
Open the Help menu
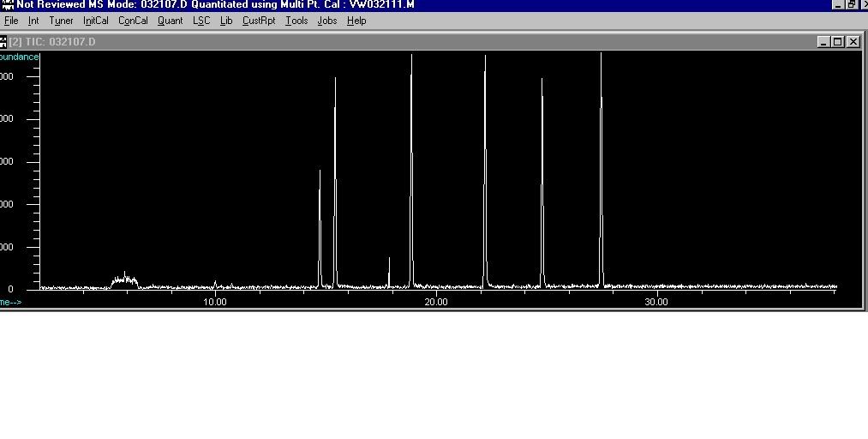point(356,21)
